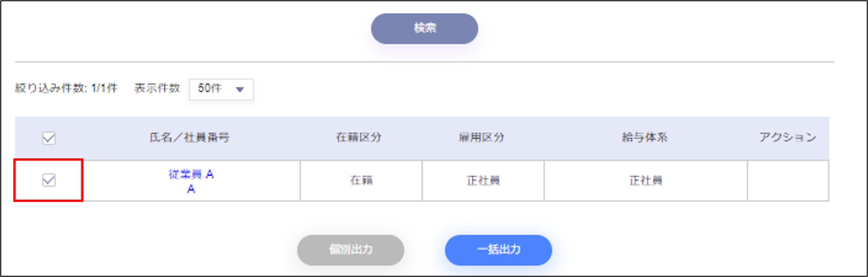Click employee number link A below name
868x277 pixels.
191,189
